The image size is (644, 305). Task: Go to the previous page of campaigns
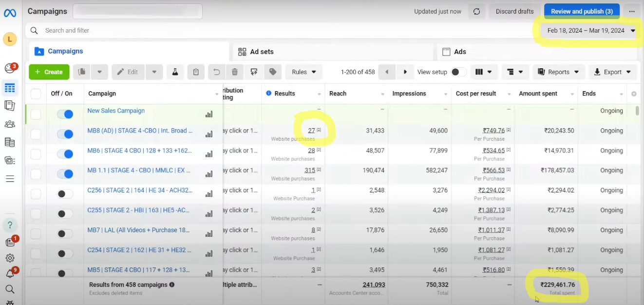pos(387,72)
